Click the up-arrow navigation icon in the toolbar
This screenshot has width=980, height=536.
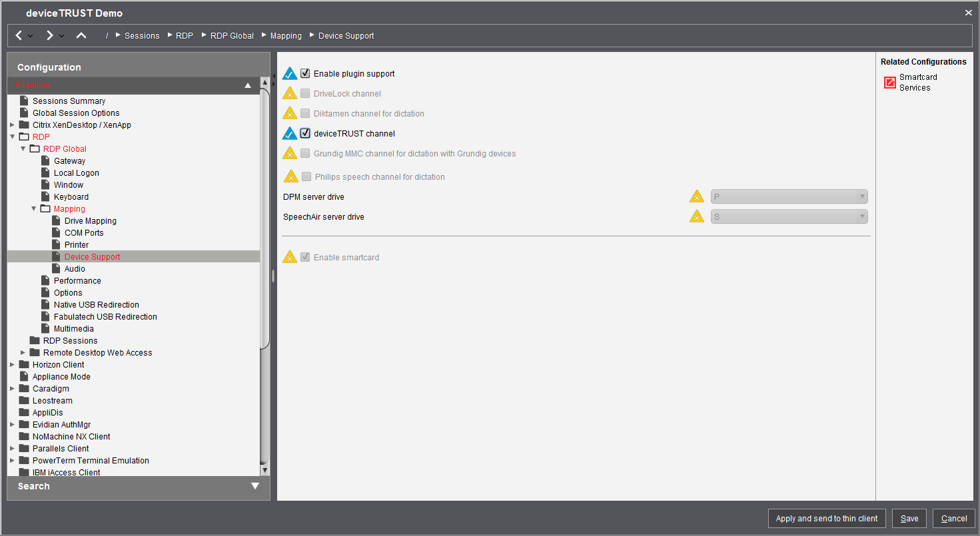(81, 35)
